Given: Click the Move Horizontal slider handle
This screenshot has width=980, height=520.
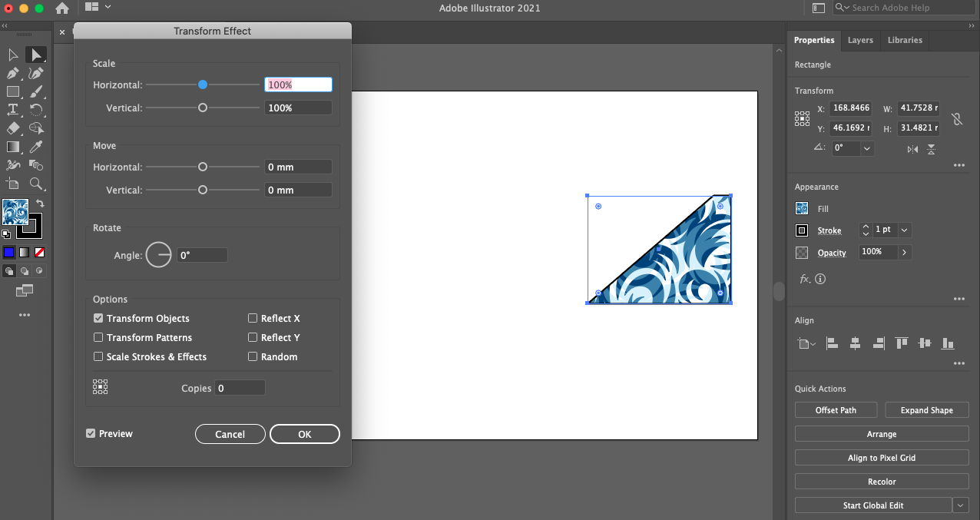Looking at the screenshot, I should point(203,167).
